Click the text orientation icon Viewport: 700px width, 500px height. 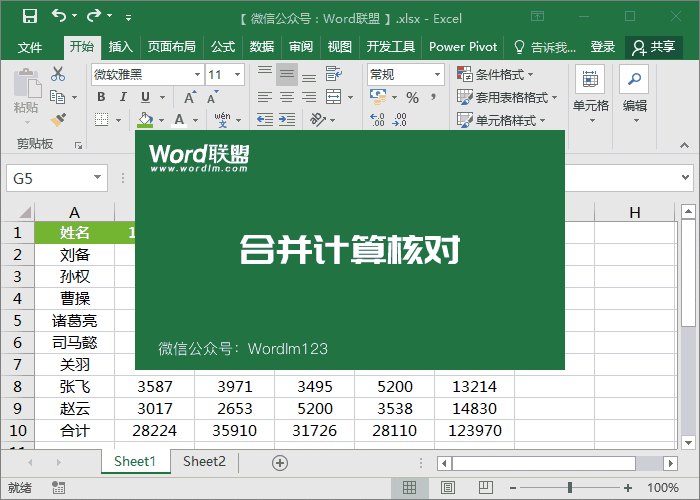318,119
